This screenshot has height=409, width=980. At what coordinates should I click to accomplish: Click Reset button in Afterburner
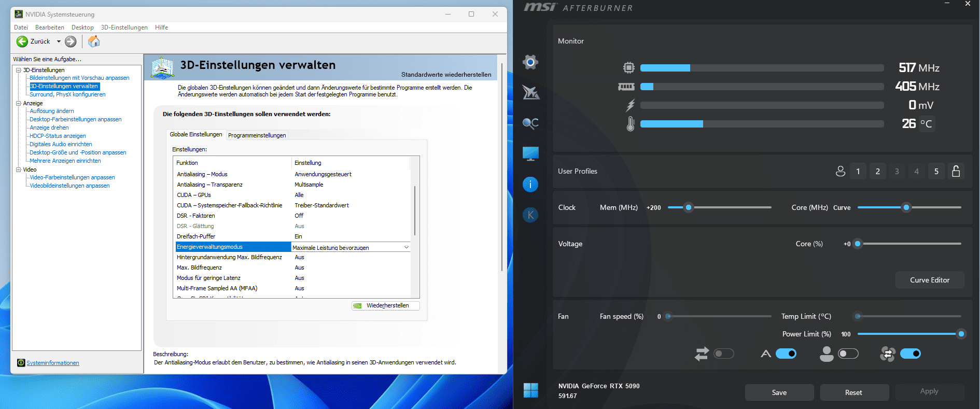(x=854, y=392)
